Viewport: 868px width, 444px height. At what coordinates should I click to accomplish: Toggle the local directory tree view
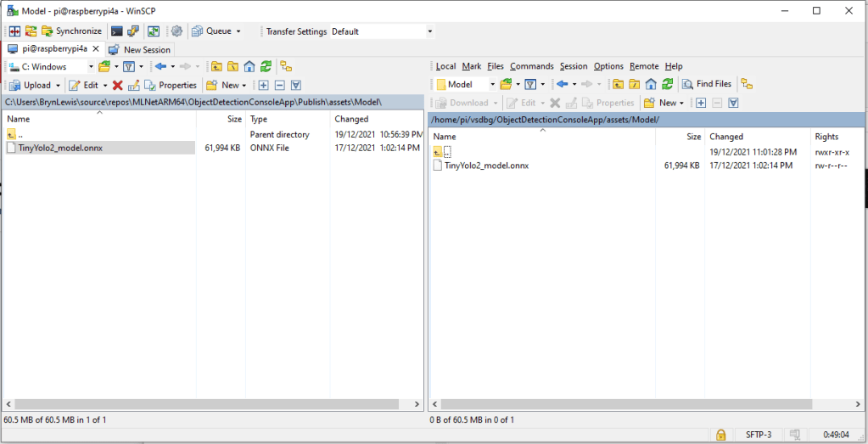286,66
